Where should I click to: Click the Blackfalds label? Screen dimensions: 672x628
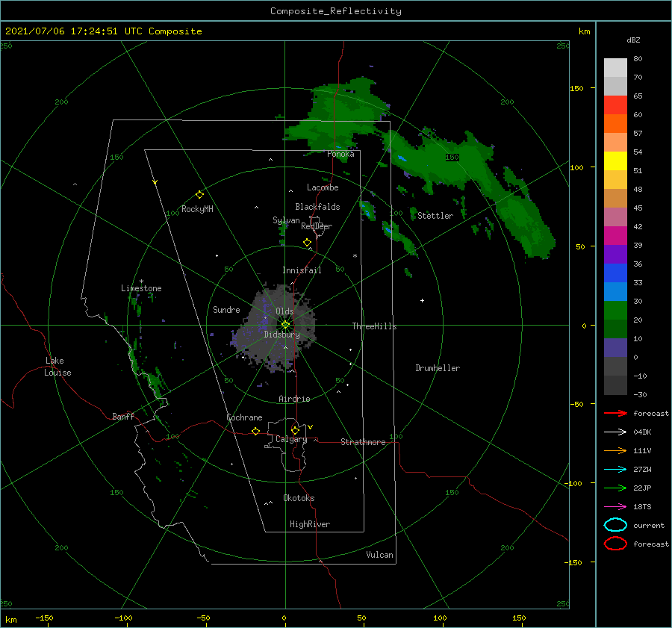click(317, 207)
